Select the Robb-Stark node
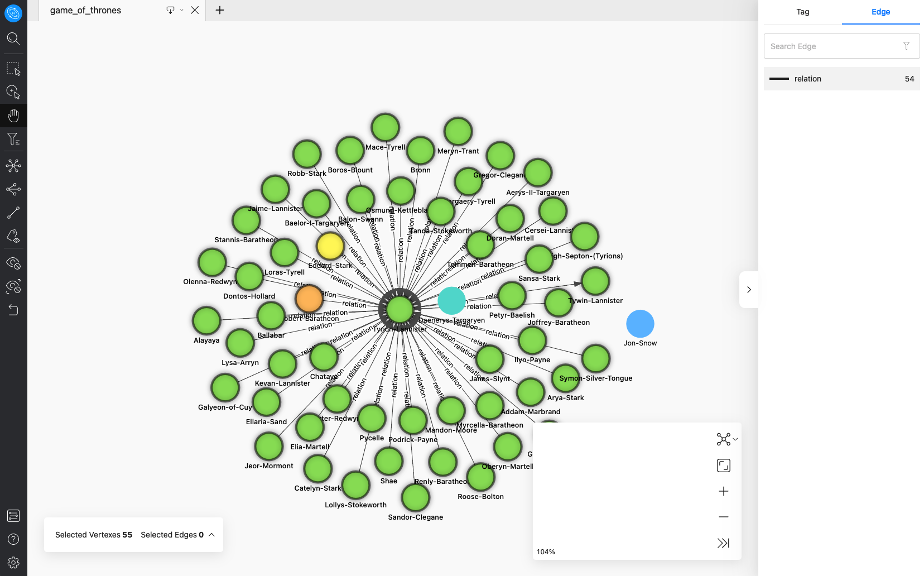The image size is (924, 576). pyautogui.click(x=307, y=154)
